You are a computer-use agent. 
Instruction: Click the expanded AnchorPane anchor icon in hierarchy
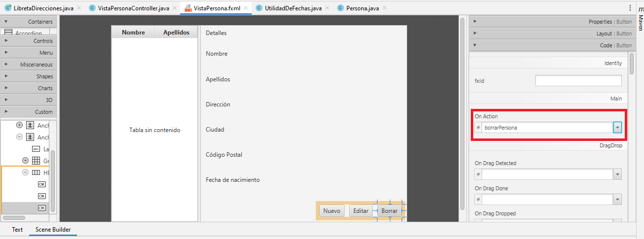30,137
